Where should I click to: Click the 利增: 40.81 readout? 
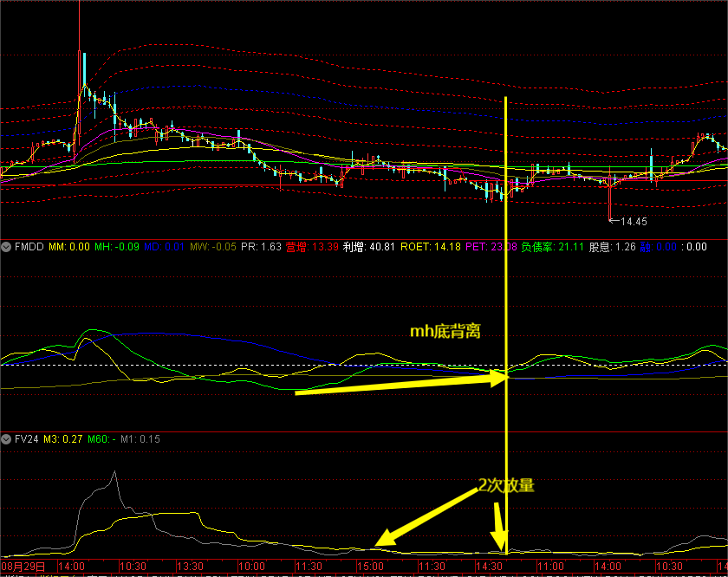click(x=368, y=247)
